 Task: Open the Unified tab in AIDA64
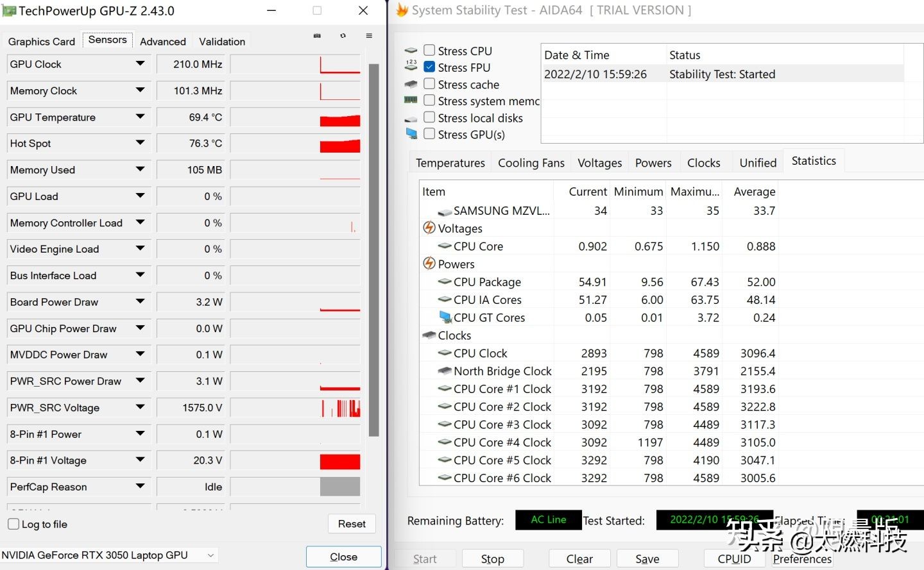point(758,163)
